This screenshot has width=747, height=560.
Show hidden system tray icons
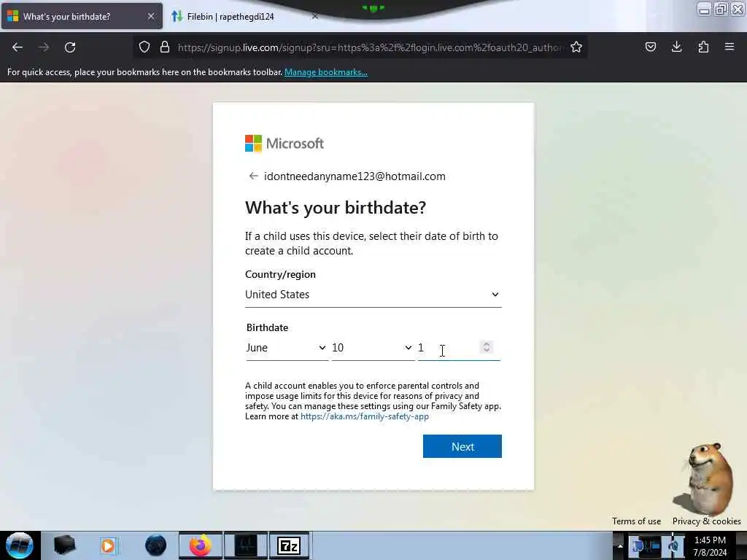point(620,545)
